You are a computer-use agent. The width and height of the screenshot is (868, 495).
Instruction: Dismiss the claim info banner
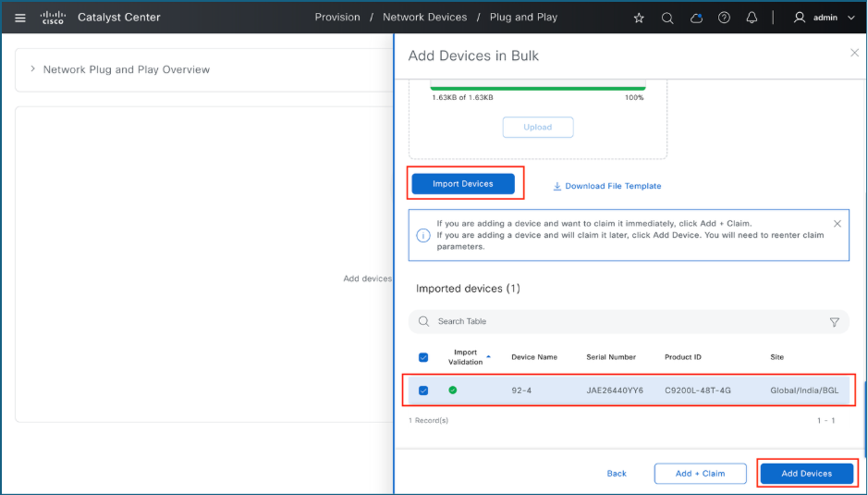(x=837, y=224)
